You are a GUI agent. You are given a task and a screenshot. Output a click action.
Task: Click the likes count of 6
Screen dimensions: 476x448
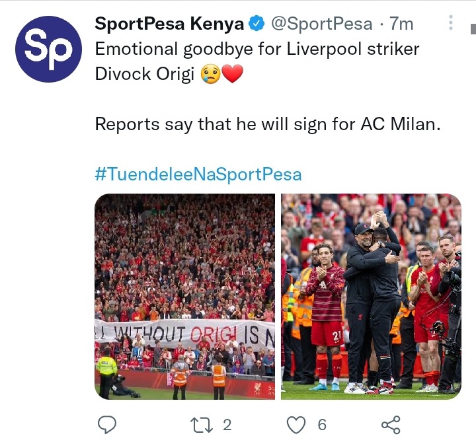click(x=322, y=425)
